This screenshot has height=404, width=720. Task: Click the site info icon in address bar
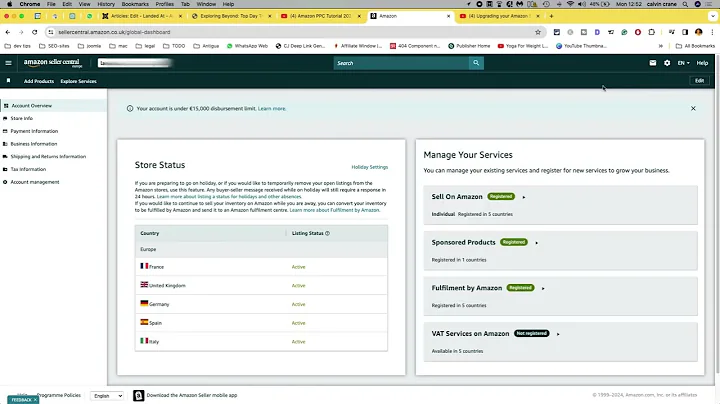pyautogui.click(x=51, y=32)
